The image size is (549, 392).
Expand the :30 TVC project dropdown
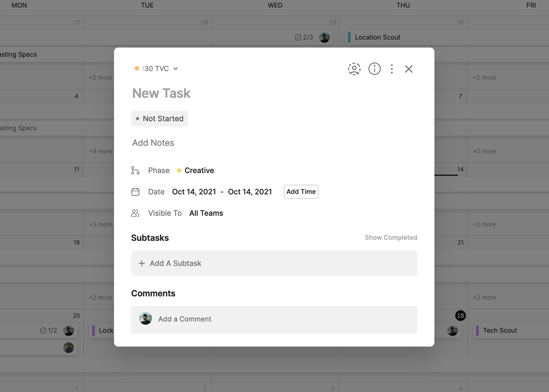tap(176, 69)
